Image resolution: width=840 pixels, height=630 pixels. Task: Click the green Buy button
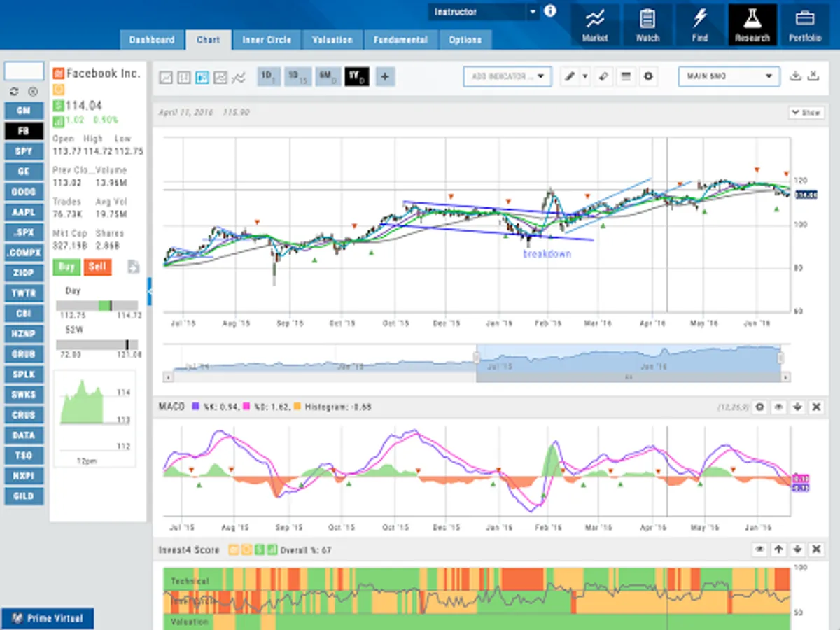[66, 267]
